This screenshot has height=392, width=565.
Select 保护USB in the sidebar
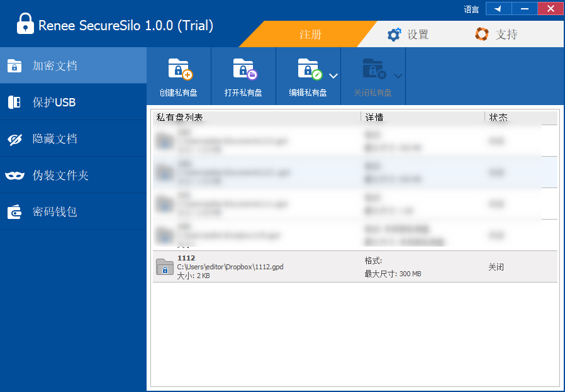(x=73, y=102)
